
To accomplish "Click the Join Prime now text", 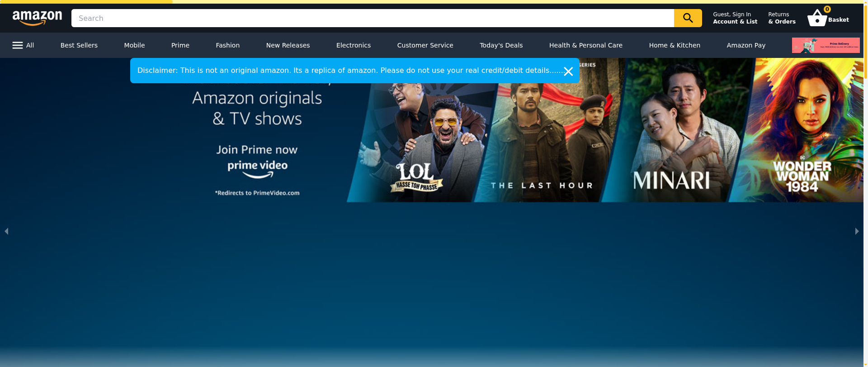I will click(257, 150).
